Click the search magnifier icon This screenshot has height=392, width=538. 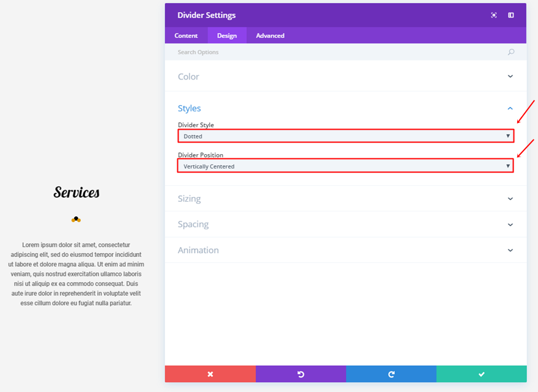pyautogui.click(x=511, y=53)
